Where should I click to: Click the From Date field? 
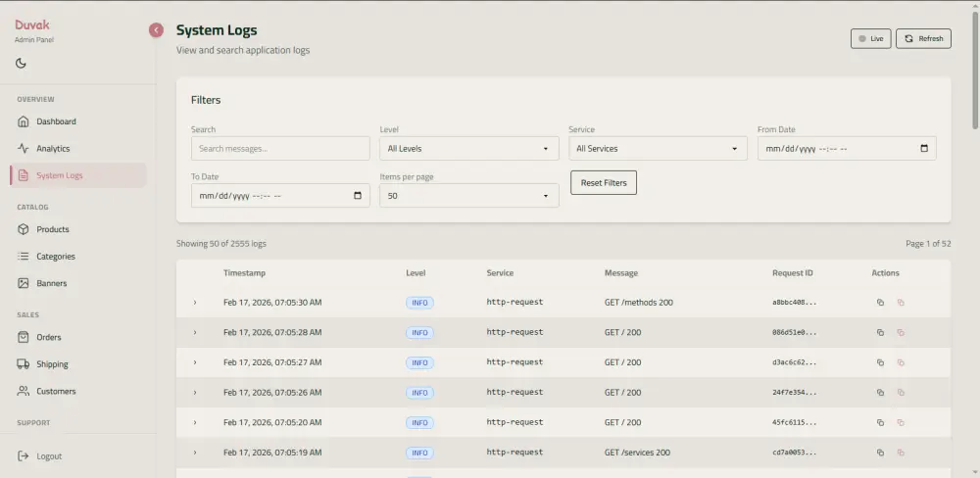(847, 149)
